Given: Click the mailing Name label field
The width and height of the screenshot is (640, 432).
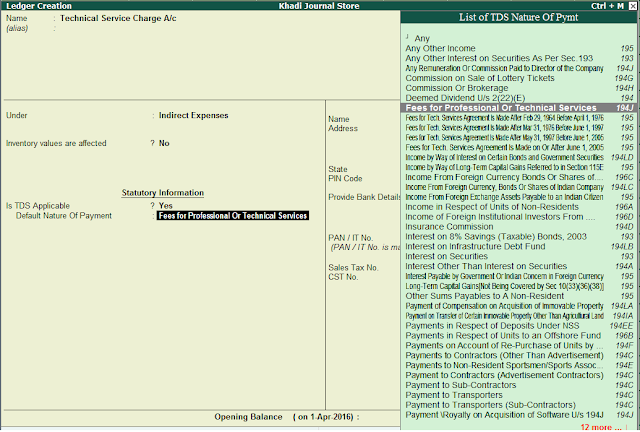Looking at the screenshot, I should (338, 119).
